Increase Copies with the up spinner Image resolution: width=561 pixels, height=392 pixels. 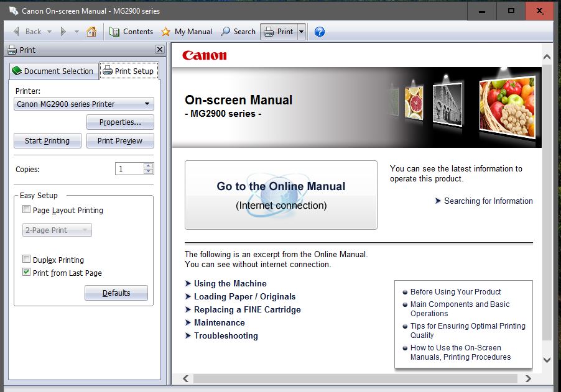pos(148,166)
